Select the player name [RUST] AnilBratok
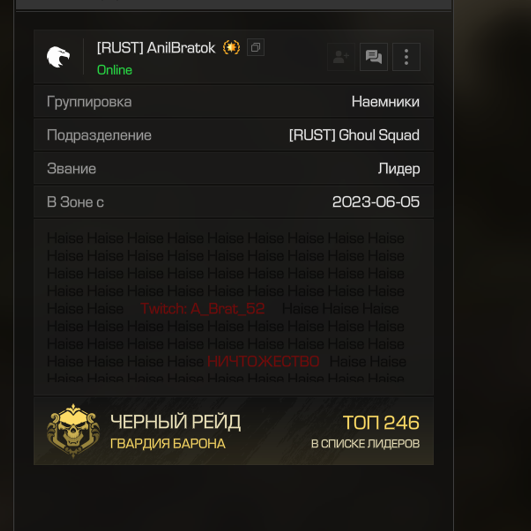 pyautogui.click(x=156, y=48)
